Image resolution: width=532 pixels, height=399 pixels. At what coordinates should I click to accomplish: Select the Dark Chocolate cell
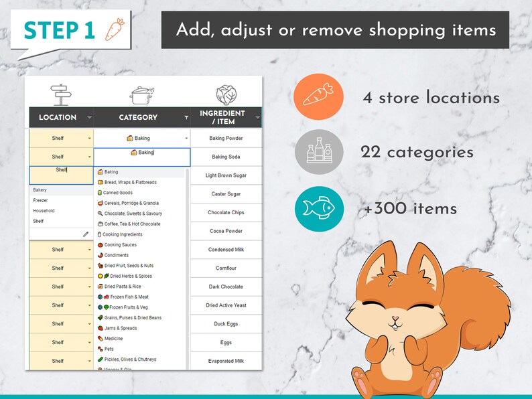[226, 287]
